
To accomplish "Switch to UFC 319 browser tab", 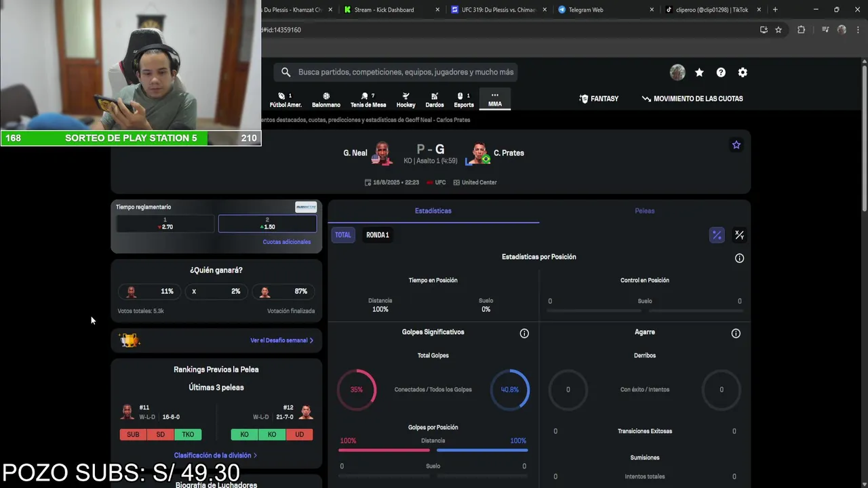I will pos(498,10).
